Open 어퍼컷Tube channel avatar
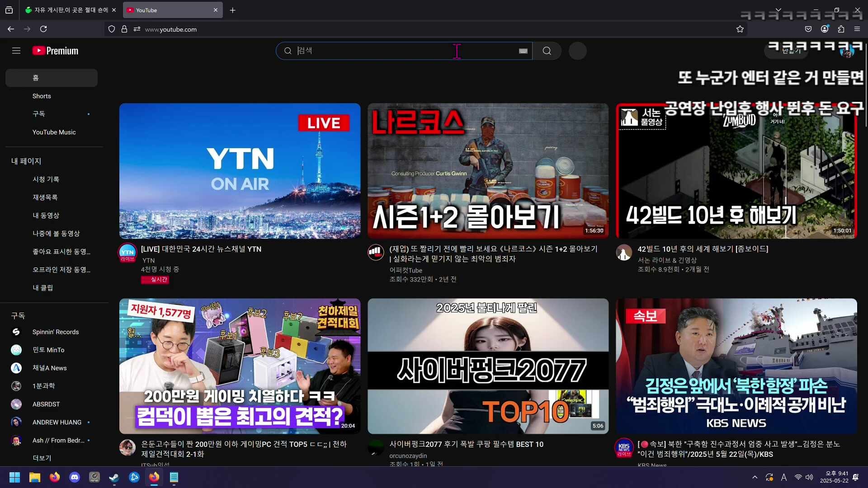The width and height of the screenshot is (868, 488). pyautogui.click(x=375, y=253)
